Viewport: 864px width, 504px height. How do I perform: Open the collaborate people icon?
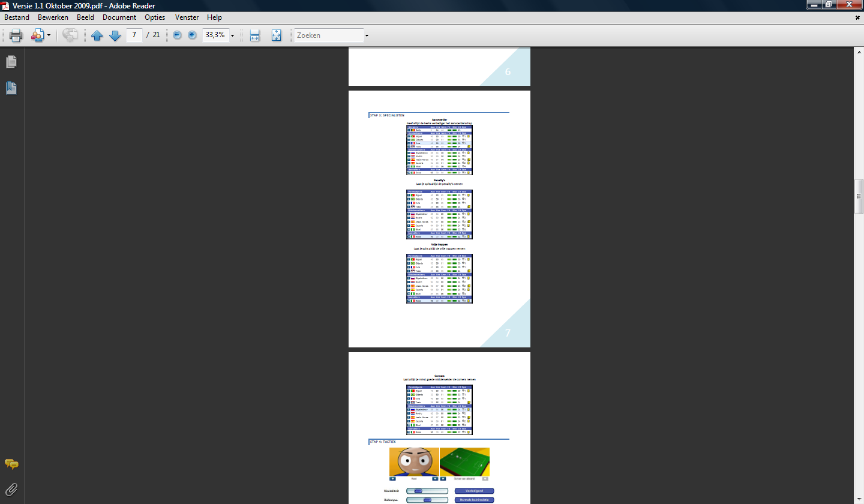[x=37, y=35]
